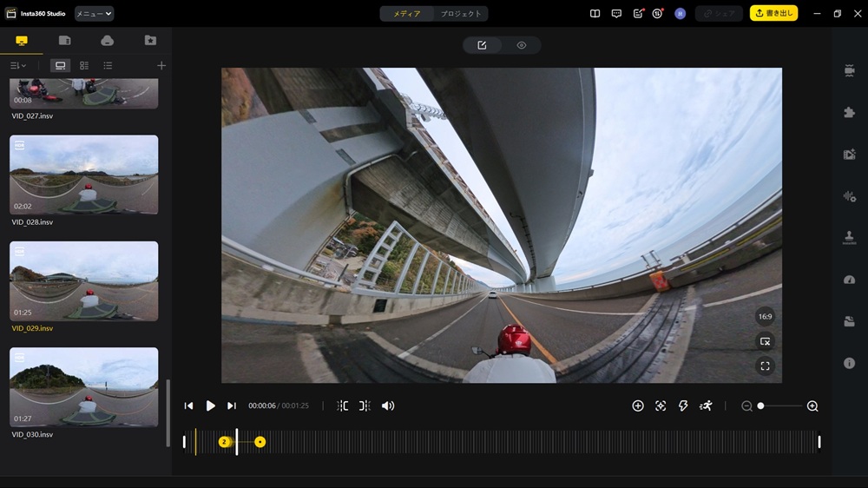The image size is (868, 488).
Task: Open the media clip effects icon
Action: click(x=849, y=155)
